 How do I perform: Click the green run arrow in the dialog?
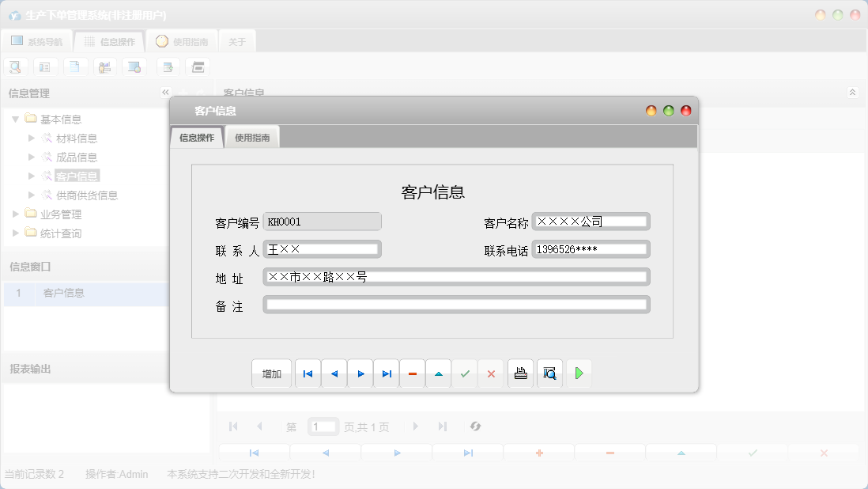(579, 373)
